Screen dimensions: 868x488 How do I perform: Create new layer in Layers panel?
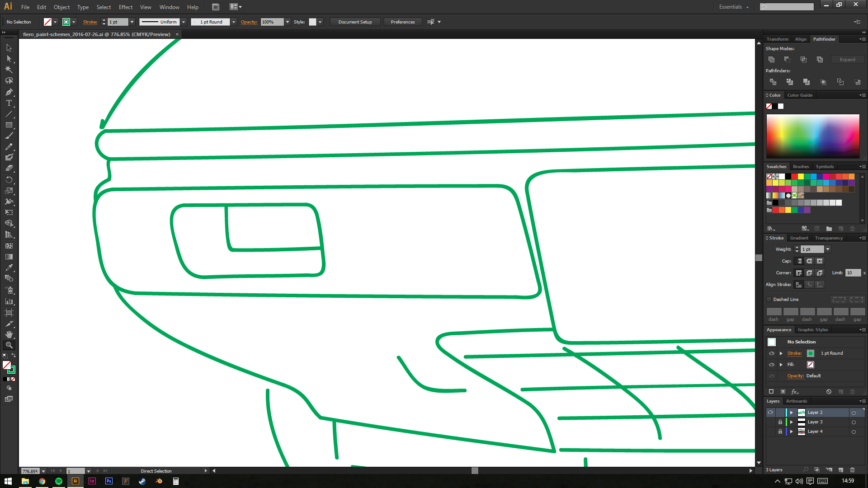[x=841, y=470]
